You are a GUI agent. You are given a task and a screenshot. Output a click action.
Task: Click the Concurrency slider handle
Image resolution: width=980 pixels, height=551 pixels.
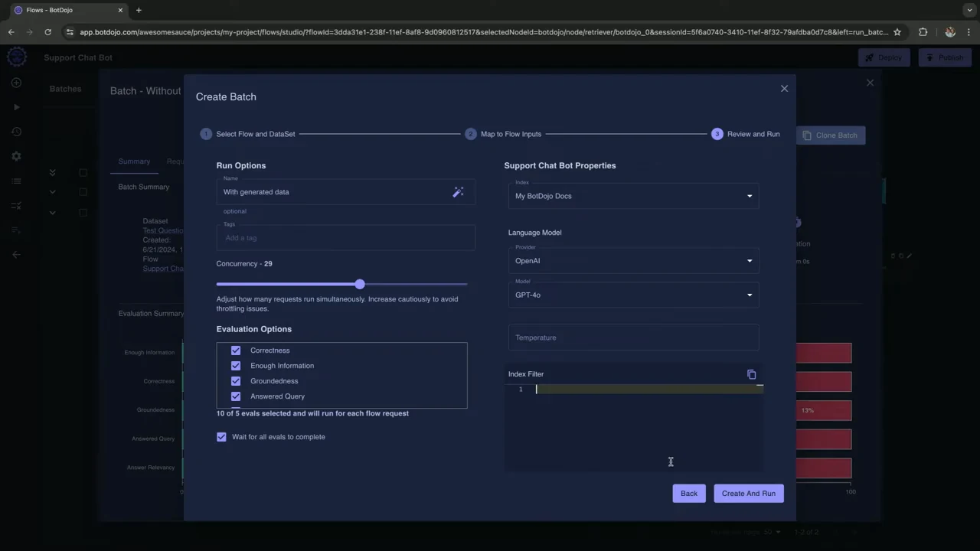coord(360,284)
